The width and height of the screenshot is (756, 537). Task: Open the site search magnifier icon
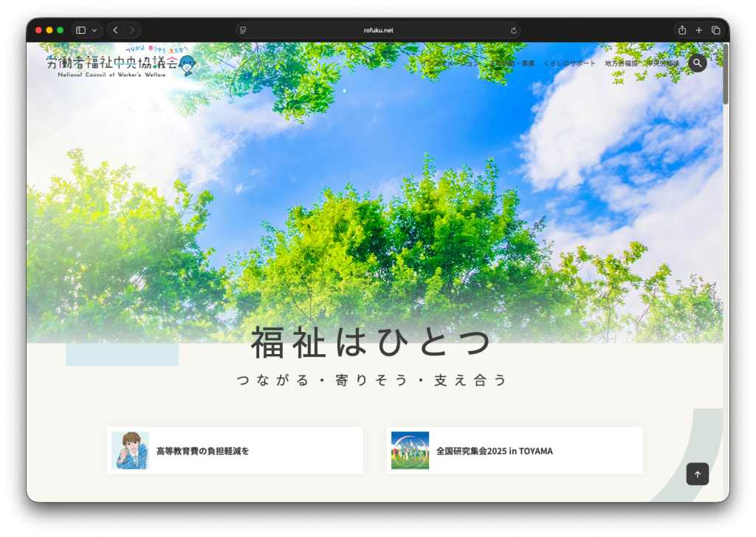pos(697,63)
